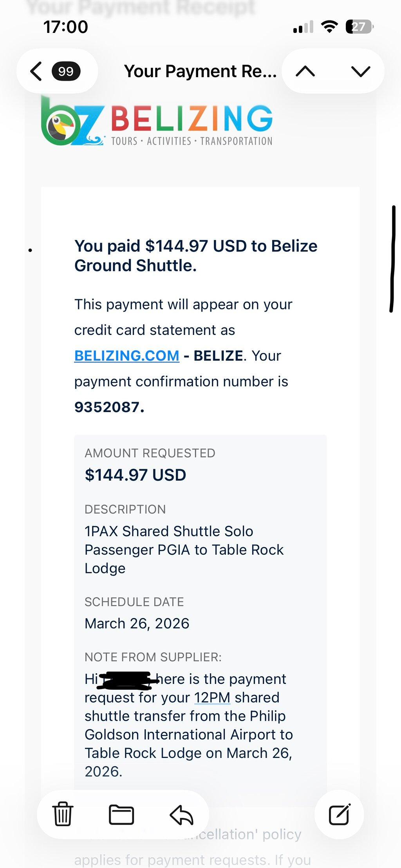
Task: Move message using the folder icon
Action: 121,815
